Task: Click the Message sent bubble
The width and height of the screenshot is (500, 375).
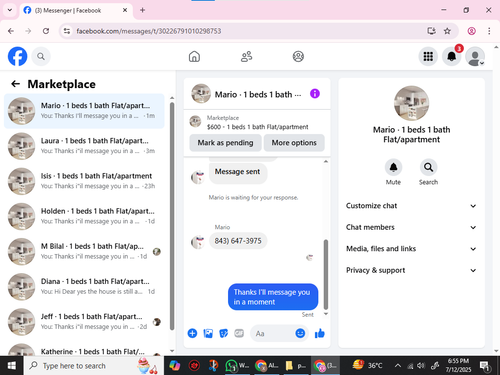Action: [x=237, y=172]
